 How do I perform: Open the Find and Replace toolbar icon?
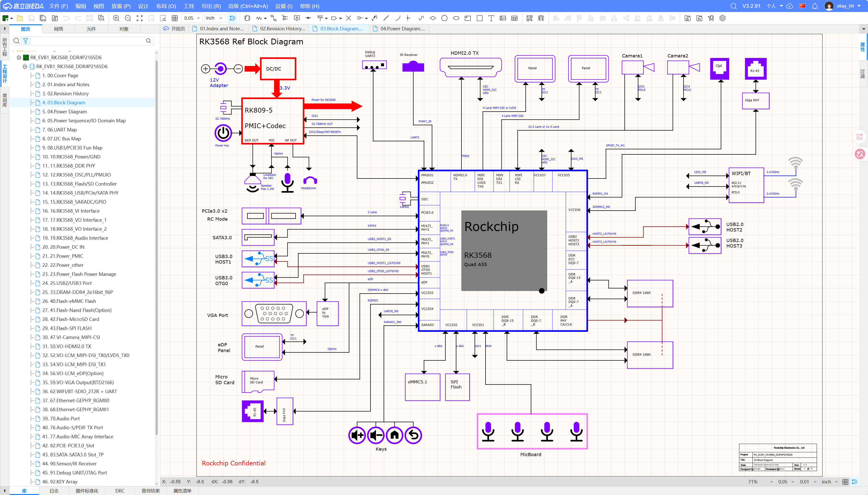pyautogui.click(x=101, y=18)
